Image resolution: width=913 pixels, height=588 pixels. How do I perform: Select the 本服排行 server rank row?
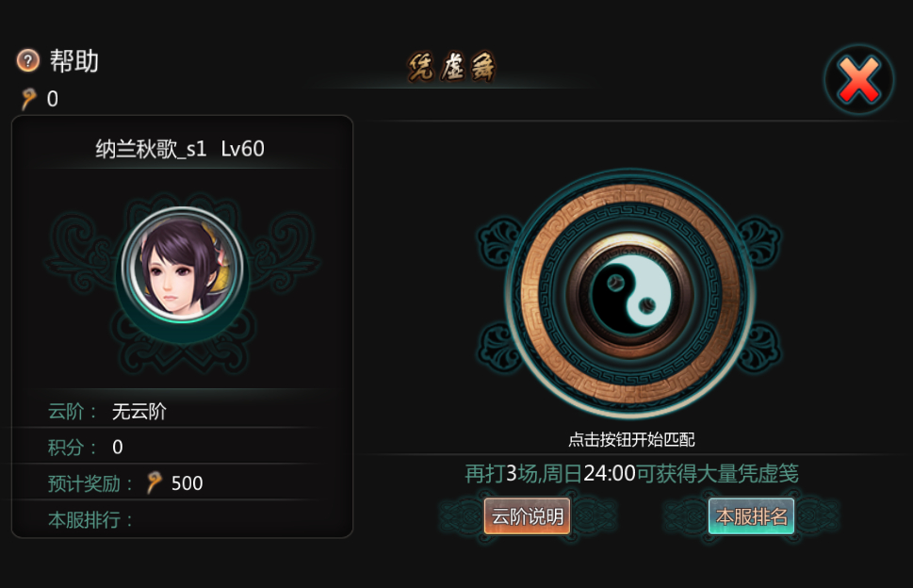(x=182, y=519)
